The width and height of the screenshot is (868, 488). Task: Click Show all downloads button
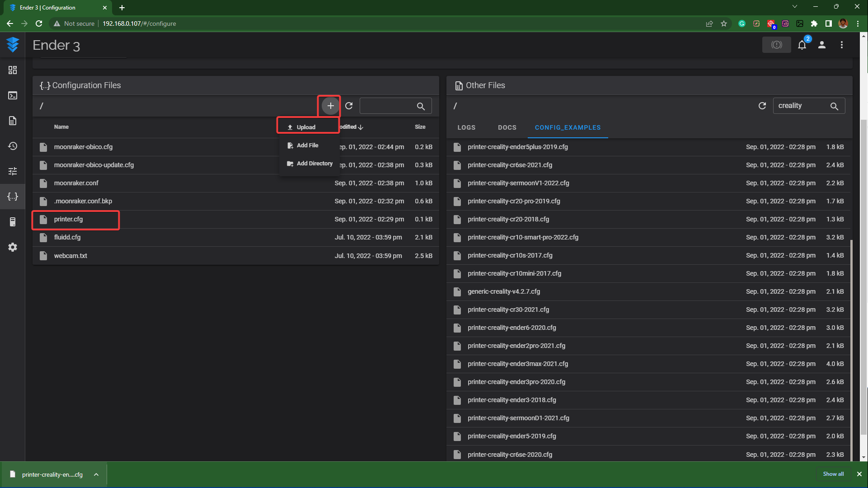pos(833,474)
